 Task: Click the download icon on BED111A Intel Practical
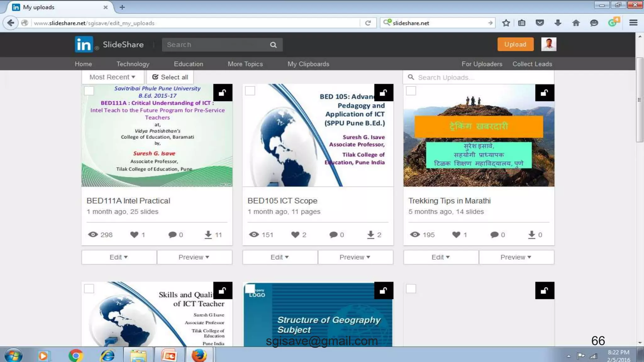(x=208, y=235)
